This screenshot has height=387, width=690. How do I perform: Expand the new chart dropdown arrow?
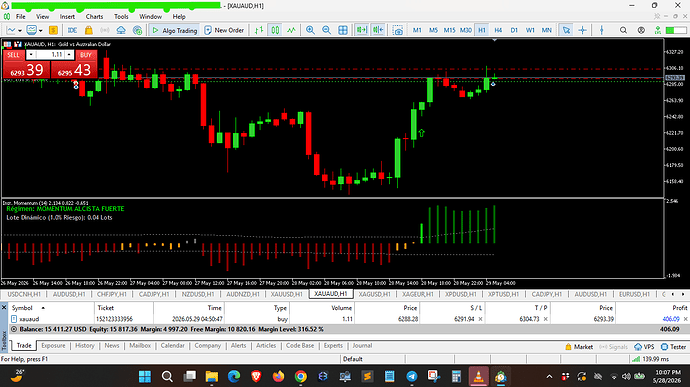20,31
